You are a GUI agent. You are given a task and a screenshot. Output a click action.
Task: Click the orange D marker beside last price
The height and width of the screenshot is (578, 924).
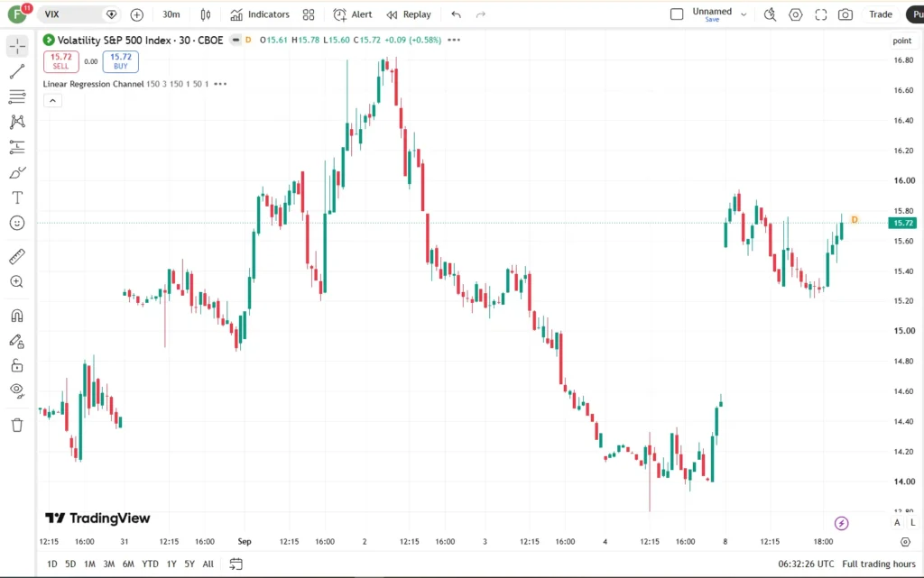855,220
